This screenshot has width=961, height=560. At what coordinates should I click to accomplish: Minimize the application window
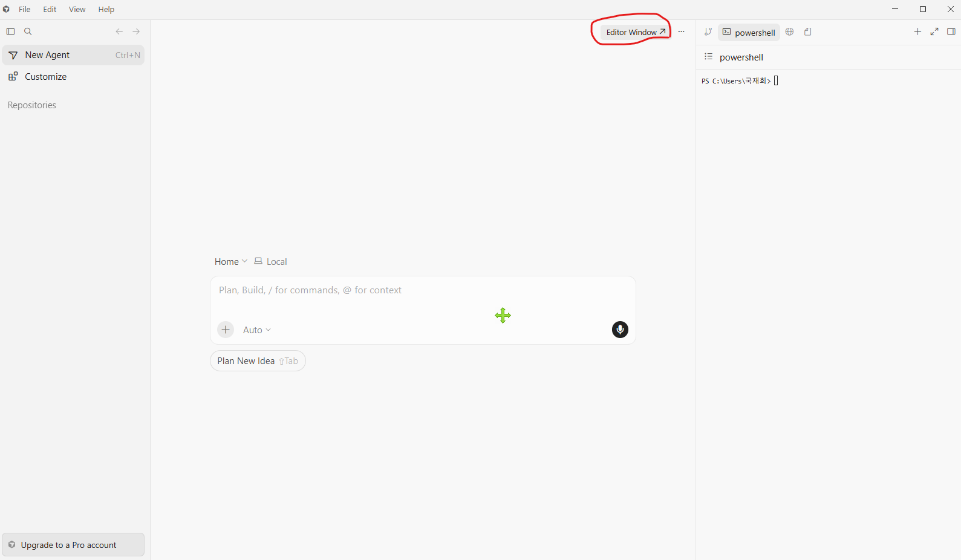pos(895,9)
